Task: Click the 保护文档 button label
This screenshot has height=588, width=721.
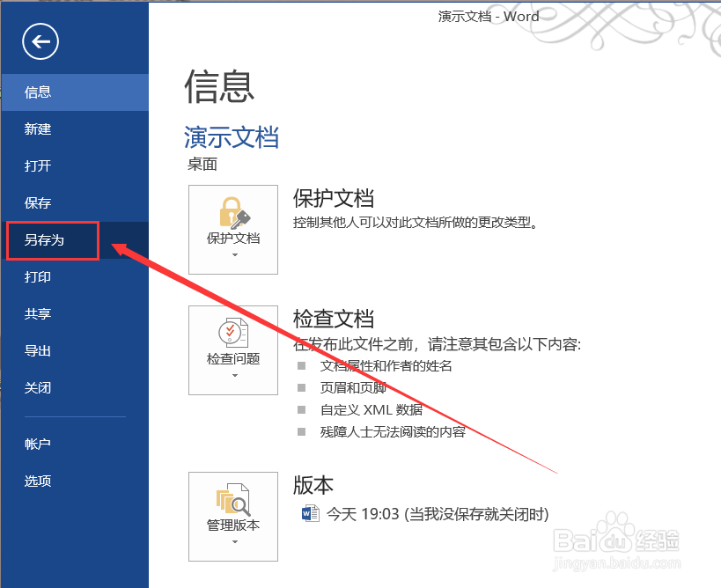Action: point(233,239)
